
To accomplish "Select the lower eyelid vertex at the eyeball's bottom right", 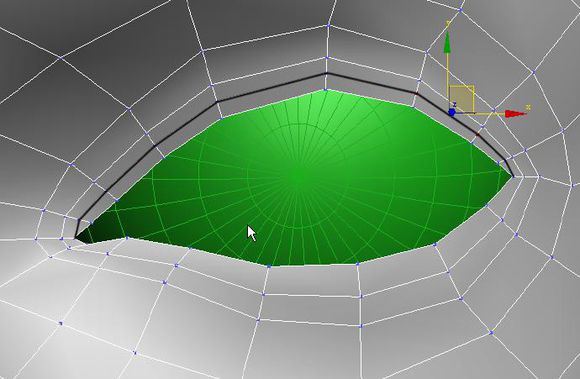I will [435, 244].
